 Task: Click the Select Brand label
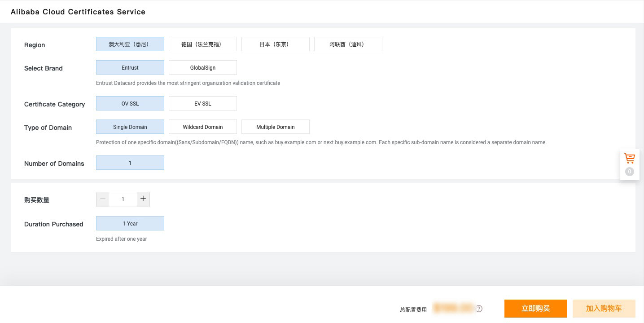pyautogui.click(x=44, y=68)
